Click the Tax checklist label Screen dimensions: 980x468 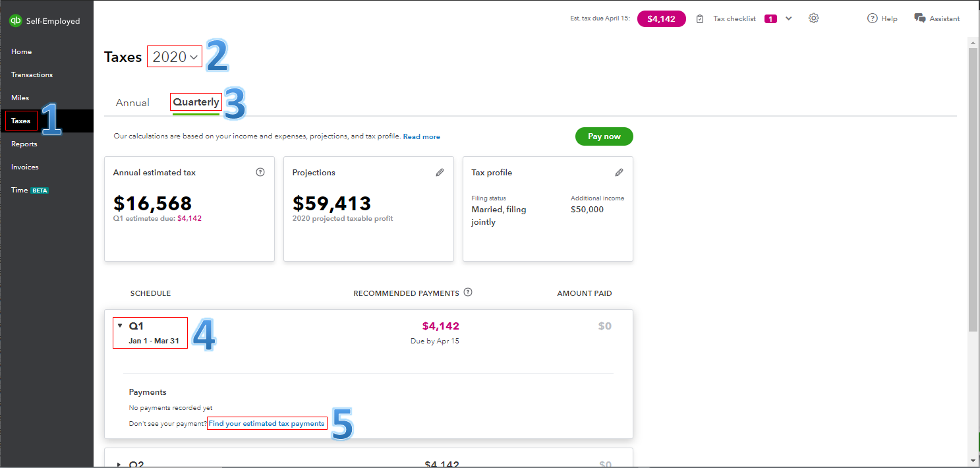[x=734, y=19]
